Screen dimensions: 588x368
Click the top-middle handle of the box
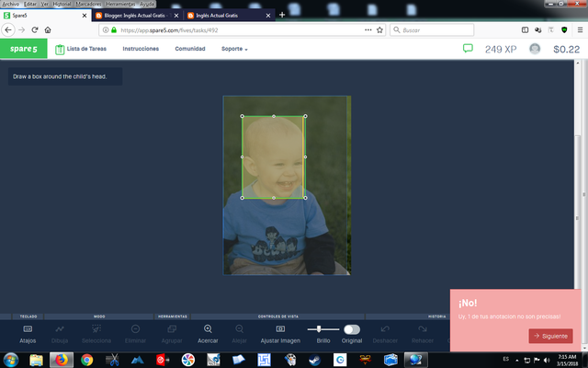coord(274,116)
